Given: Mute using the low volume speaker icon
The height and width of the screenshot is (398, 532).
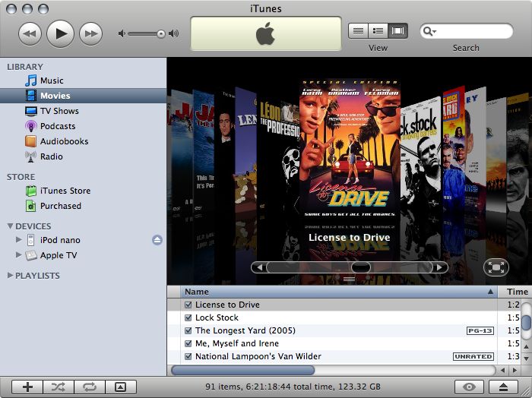Looking at the screenshot, I should pos(122,33).
